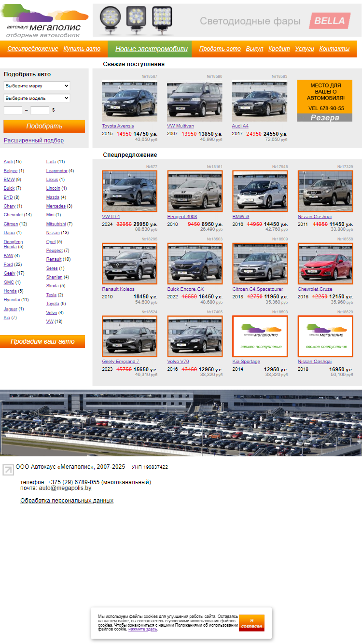Expand the Выберите марку dropdown
Image resolution: width=362 pixels, height=644 pixels.
(x=37, y=86)
